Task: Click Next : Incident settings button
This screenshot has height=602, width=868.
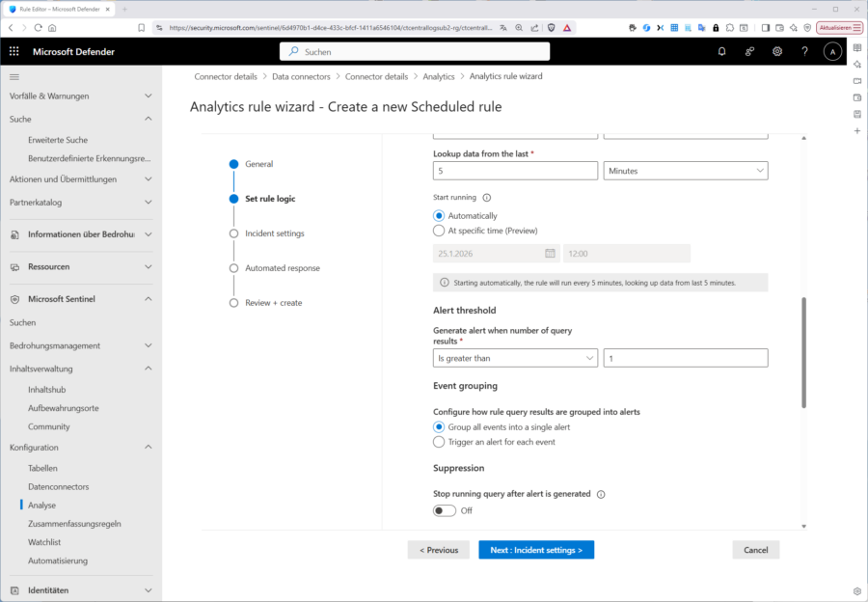Action: click(x=536, y=550)
